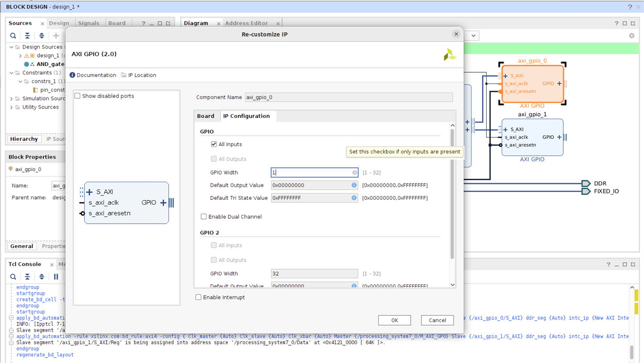Select the Hierarchy tab

(24, 139)
